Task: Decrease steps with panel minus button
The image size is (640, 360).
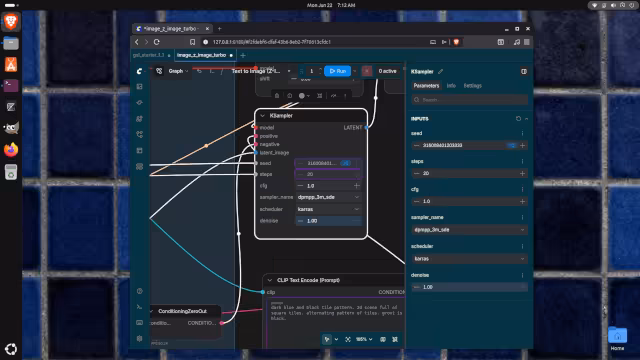Action: (416, 173)
